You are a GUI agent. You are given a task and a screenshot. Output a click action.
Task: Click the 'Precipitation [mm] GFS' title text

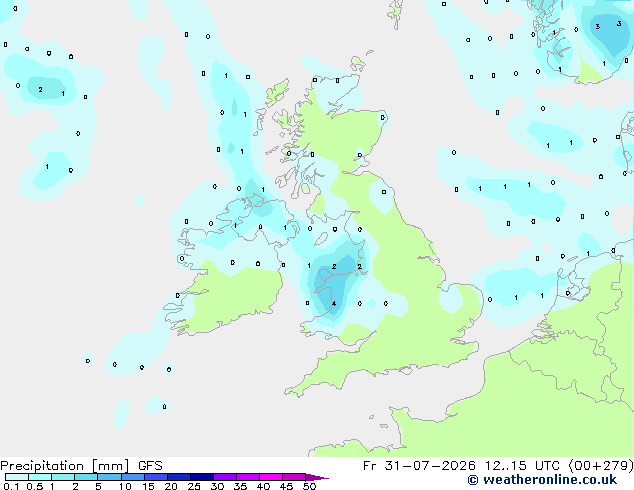(81, 466)
